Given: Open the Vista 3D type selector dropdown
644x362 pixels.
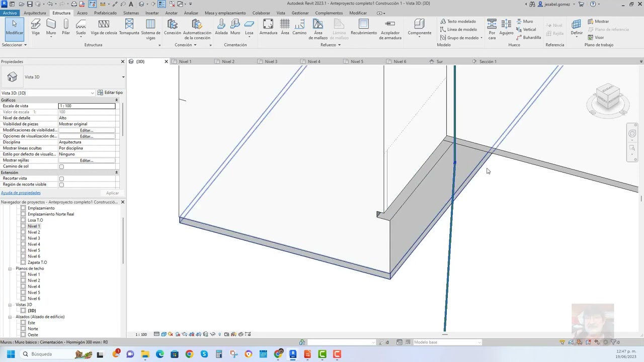Looking at the screenshot, I should coord(123,77).
